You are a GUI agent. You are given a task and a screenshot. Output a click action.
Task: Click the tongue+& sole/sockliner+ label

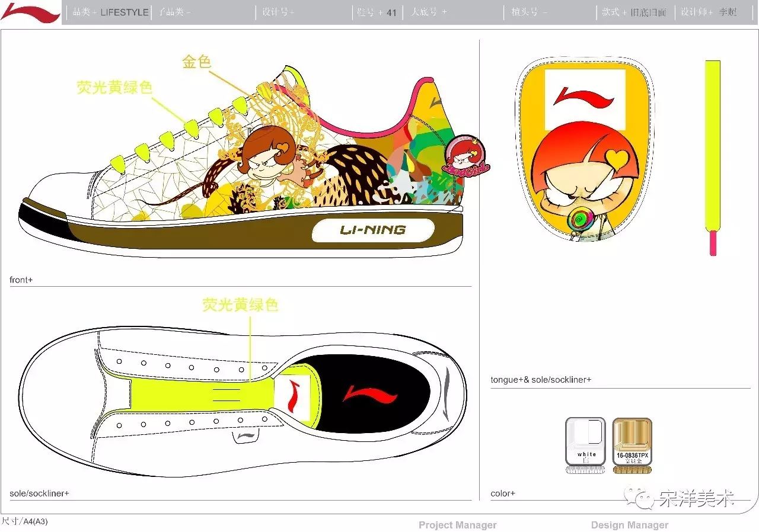(541, 380)
